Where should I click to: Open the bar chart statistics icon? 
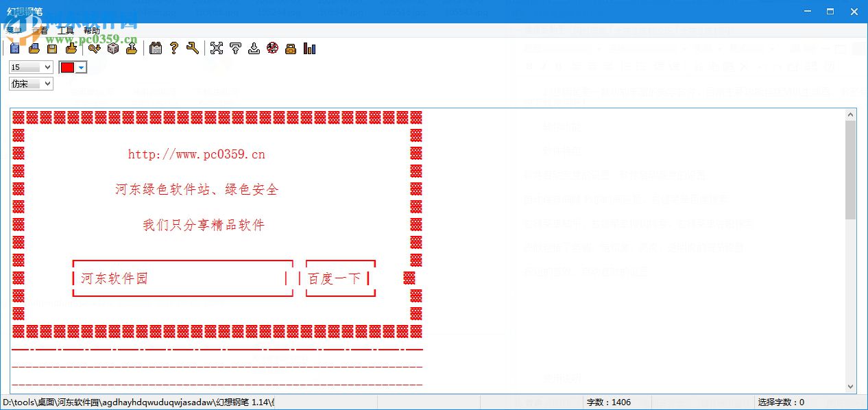tap(309, 48)
